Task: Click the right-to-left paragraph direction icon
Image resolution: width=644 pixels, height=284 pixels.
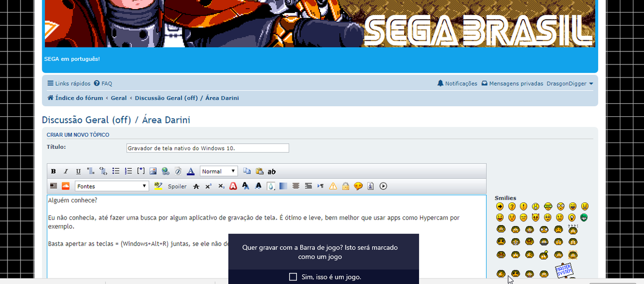Action: pyautogui.click(x=320, y=186)
